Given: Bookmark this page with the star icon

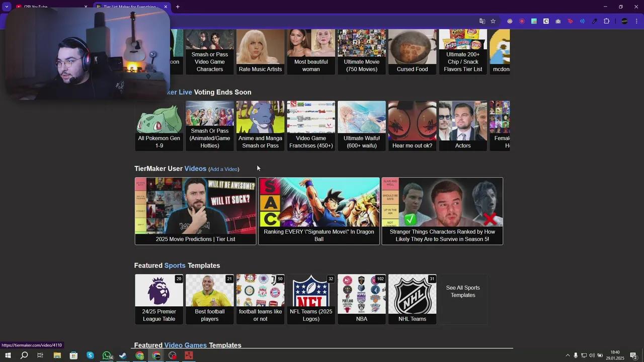Looking at the screenshot, I should click(x=493, y=21).
